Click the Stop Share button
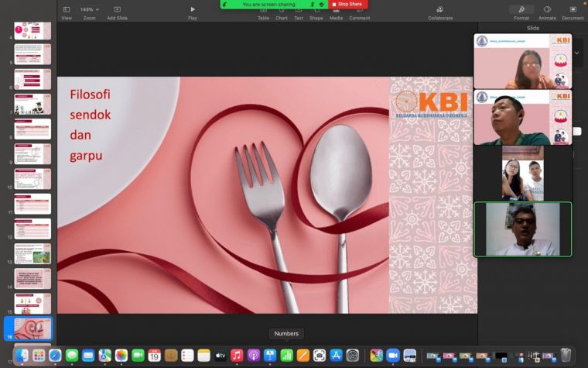The image size is (588, 368). click(x=347, y=4)
